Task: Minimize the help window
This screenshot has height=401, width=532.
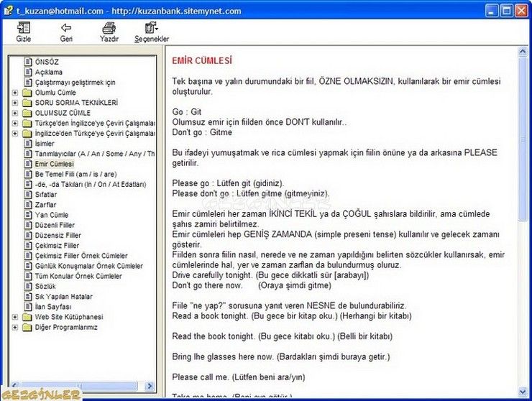Action: (492, 11)
